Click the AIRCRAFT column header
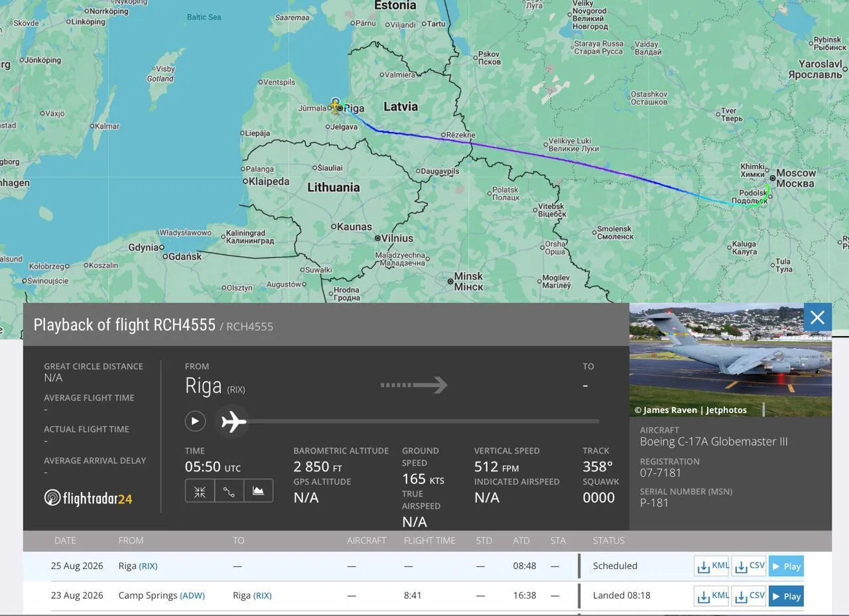The width and height of the screenshot is (849, 616). click(367, 540)
